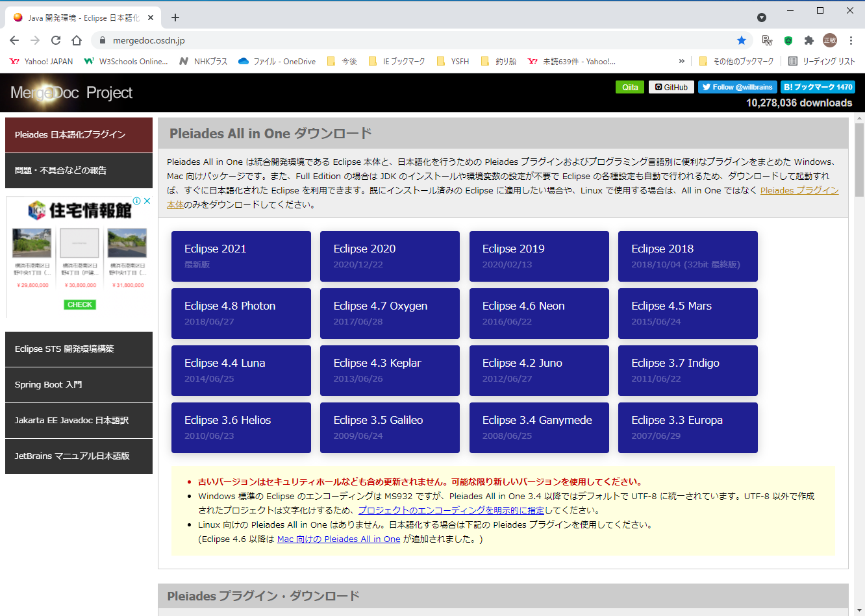Image resolution: width=865 pixels, height=616 pixels.
Task: Open Chrome three-dot menu
Action: click(851, 40)
